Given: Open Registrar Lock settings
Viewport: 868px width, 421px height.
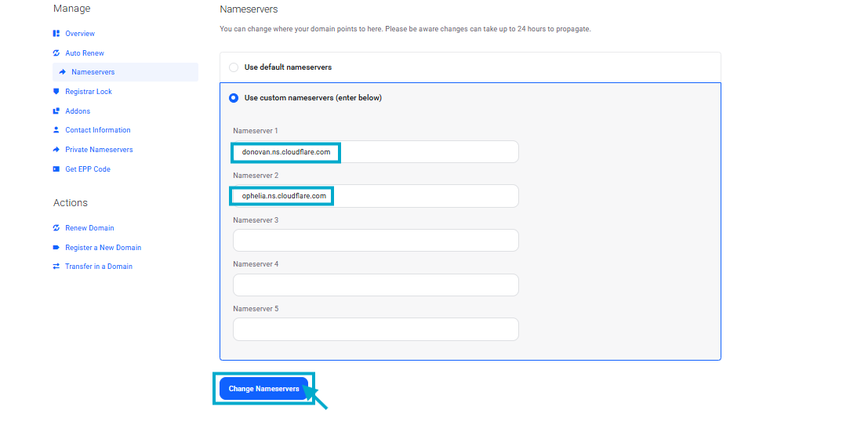Looking at the screenshot, I should (x=89, y=92).
